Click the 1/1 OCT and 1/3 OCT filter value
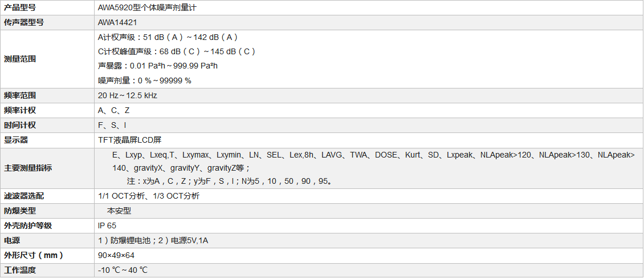The image size is (644, 278). pyautogui.click(x=149, y=196)
